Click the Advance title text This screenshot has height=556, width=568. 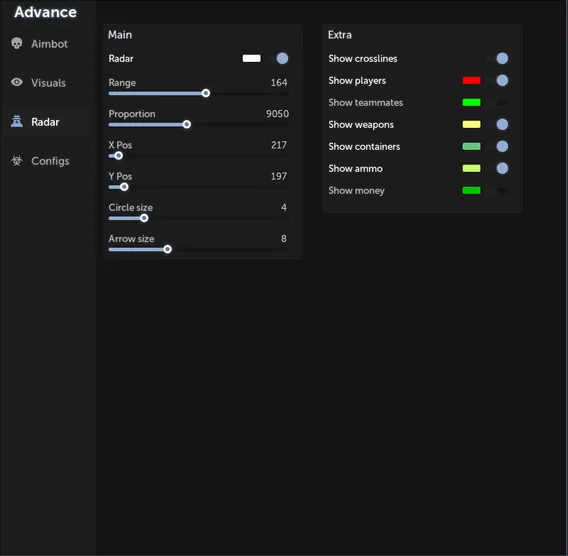[46, 12]
